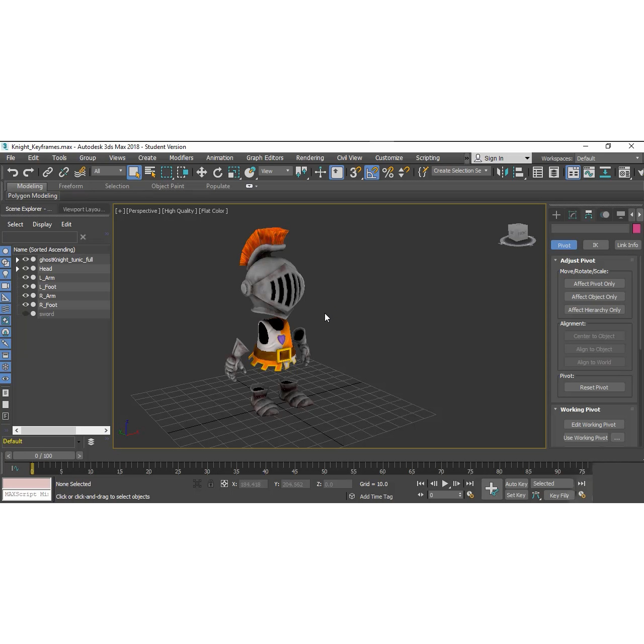The image size is (644, 644).
Task: Select the Rotate tool icon
Action: click(x=218, y=172)
